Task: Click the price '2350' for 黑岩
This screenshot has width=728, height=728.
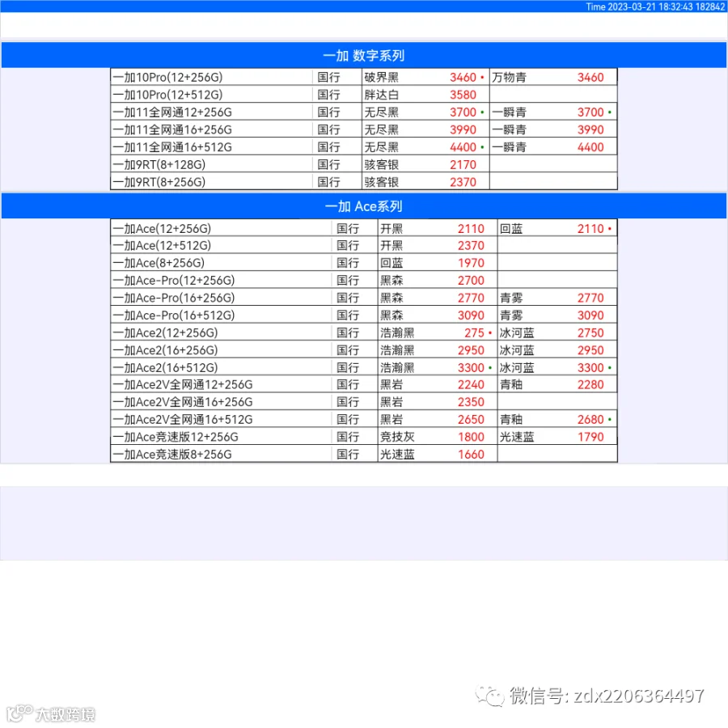Action: [x=471, y=402]
